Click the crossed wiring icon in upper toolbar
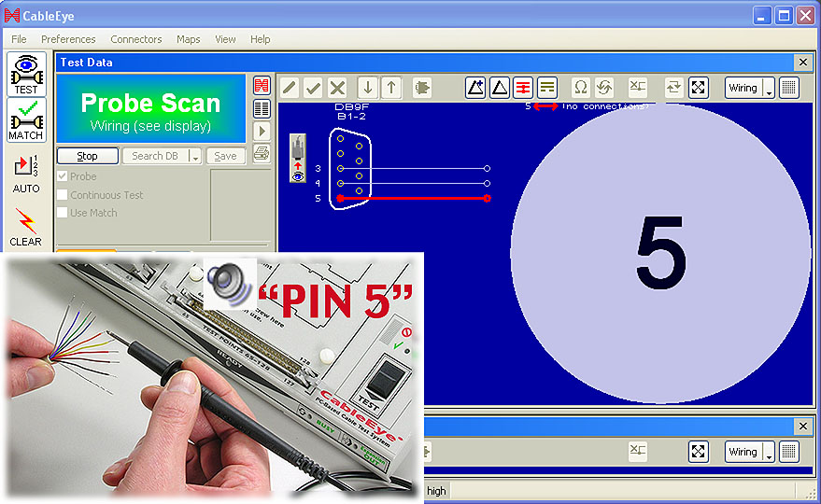Image resolution: width=821 pixels, height=504 pixels. 638,87
